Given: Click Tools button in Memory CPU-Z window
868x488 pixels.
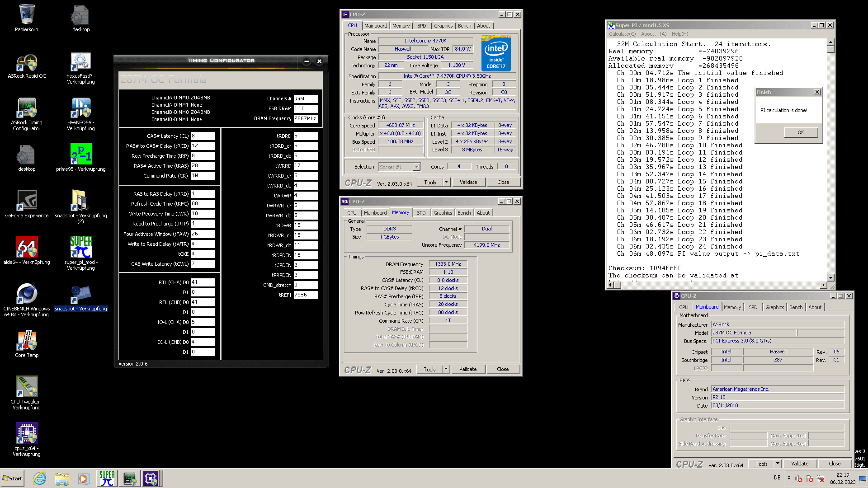Looking at the screenshot, I should (429, 369).
